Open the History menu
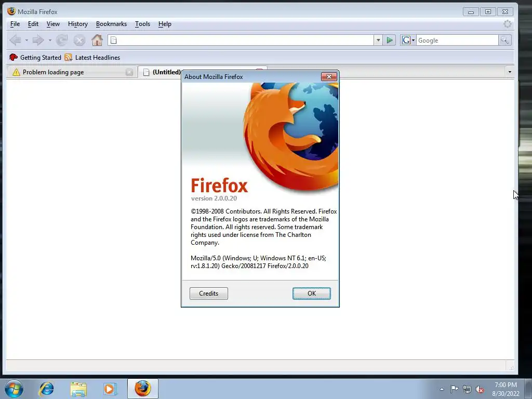The width and height of the screenshot is (532, 399). tap(78, 24)
